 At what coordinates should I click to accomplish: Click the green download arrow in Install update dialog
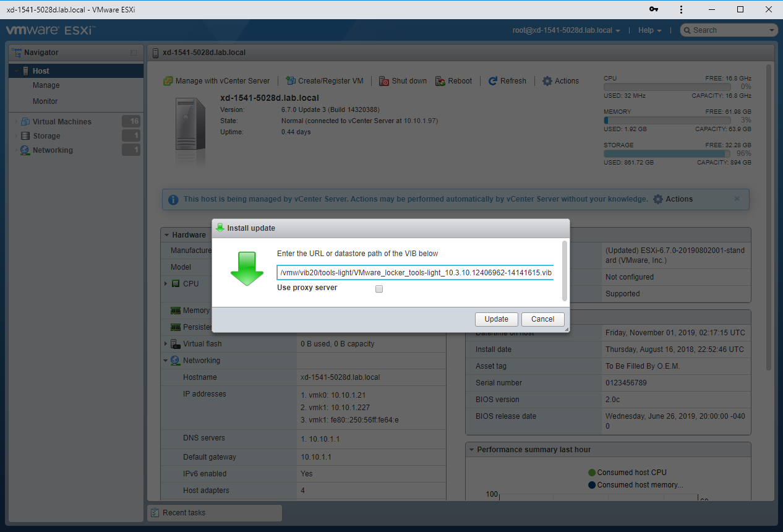tap(247, 268)
